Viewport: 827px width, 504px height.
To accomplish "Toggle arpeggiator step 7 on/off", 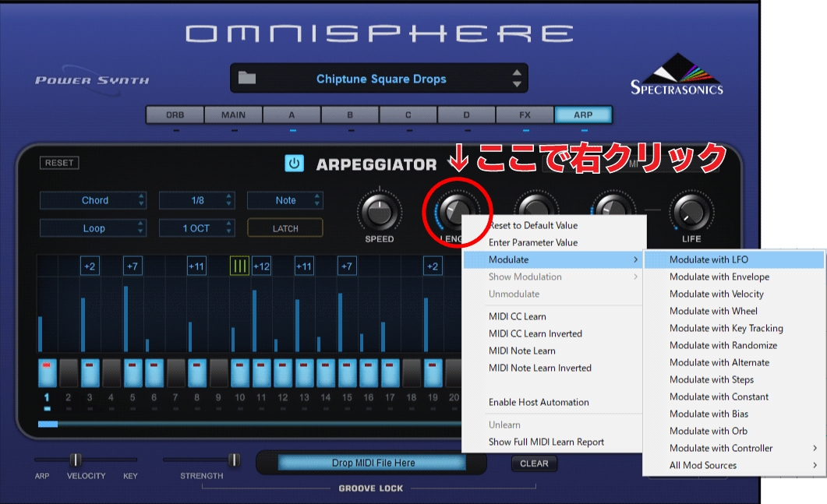I will [x=175, y=372].
